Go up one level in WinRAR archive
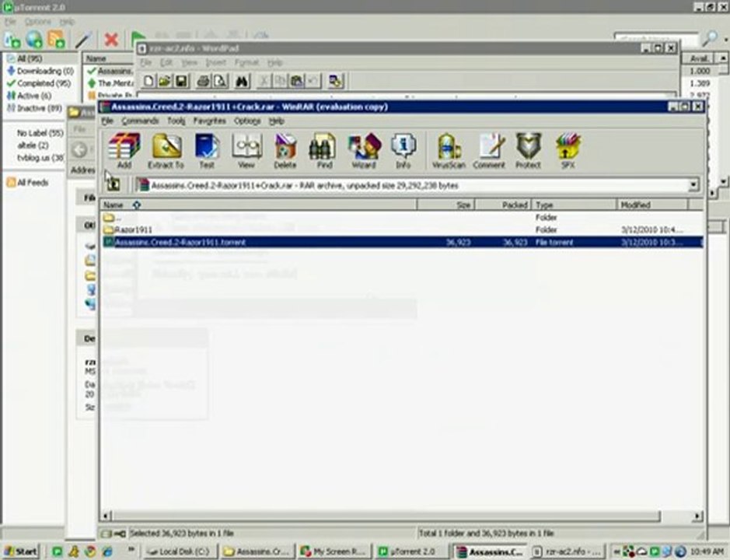Viewport: 730px width, 560px height. pos(113,185)
